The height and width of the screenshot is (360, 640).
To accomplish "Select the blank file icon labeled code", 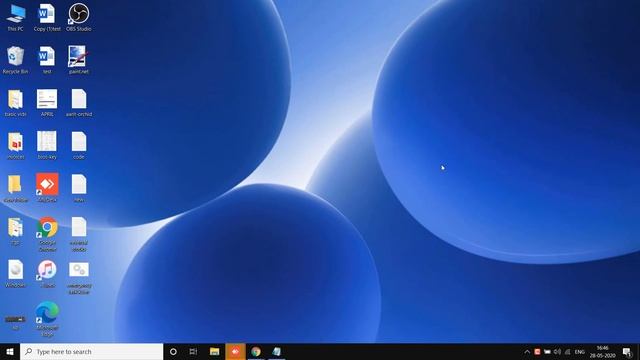I will 79,145.
